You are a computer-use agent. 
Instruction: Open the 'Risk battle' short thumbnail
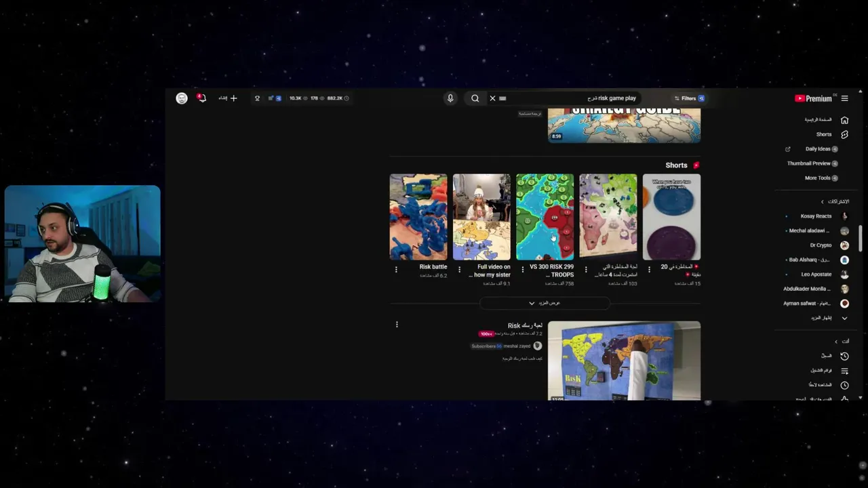click(418, 217)
